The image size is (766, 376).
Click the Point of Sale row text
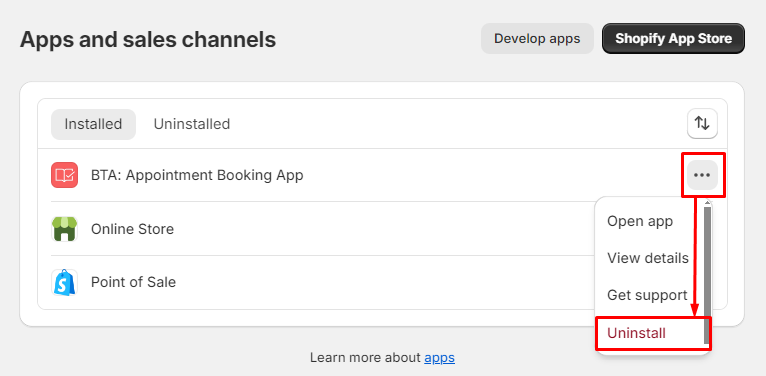point(133,282)
